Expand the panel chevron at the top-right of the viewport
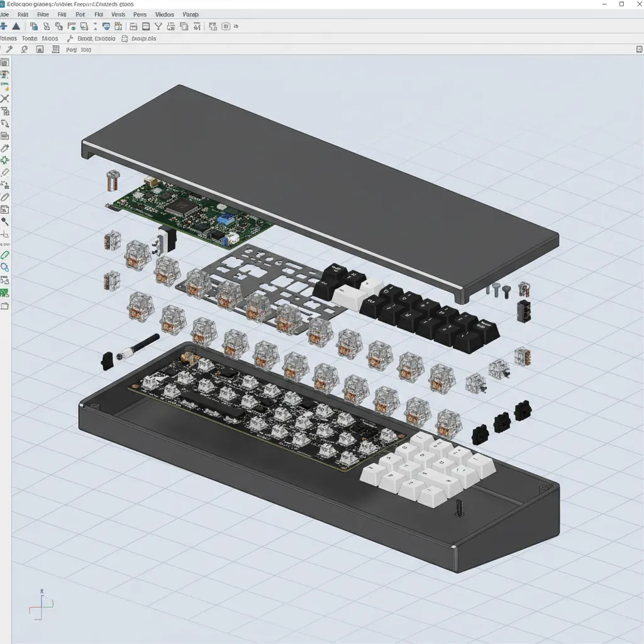This screenshot has width=644, height=644. pyautogui.click(x=638, y=48)
